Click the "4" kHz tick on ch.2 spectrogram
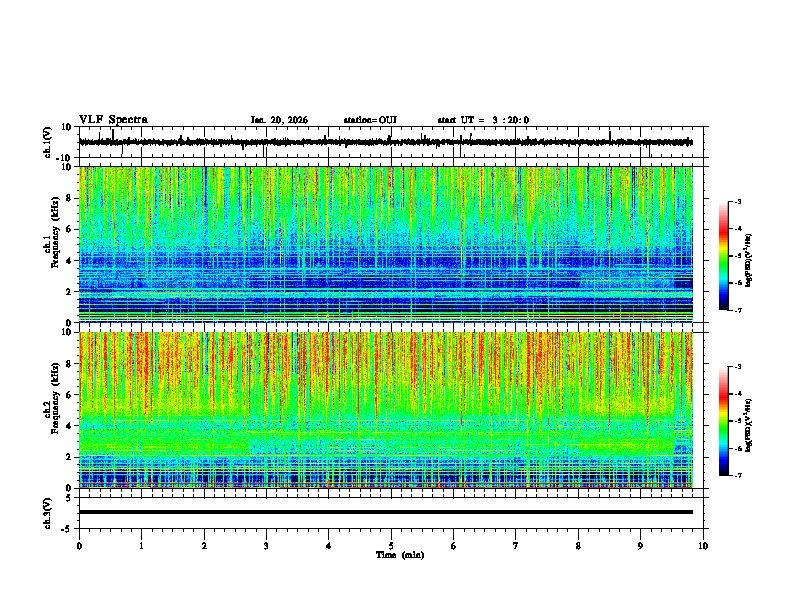Viewport: 792px width, 612px height. pyautogui.click(x=69, y=426)
